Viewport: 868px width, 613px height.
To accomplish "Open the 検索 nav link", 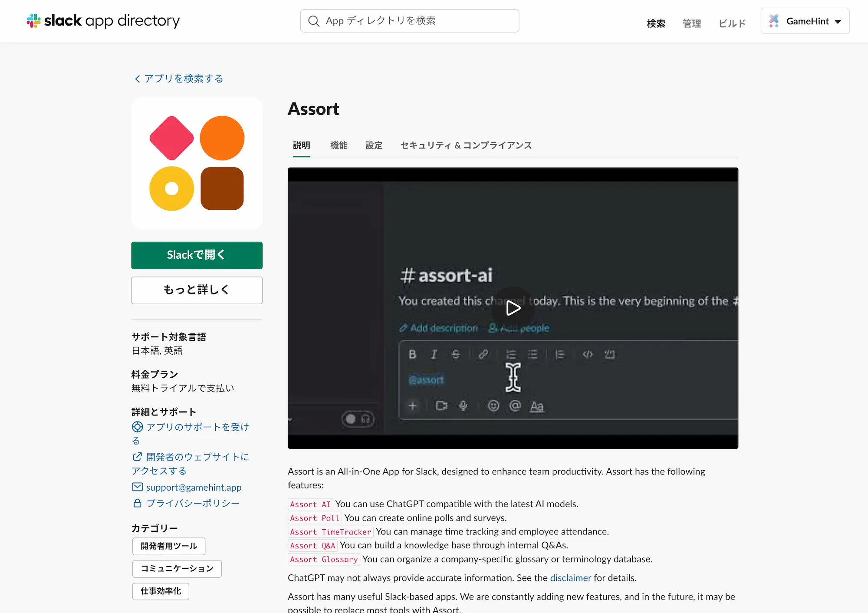I will click(x=656, y=23).
